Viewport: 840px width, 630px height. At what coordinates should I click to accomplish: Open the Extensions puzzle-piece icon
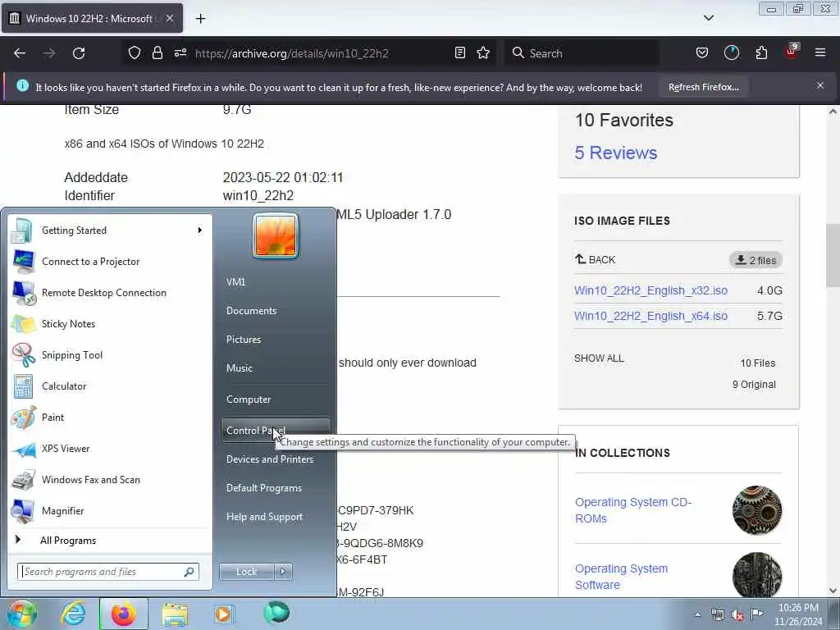(761, 53)
